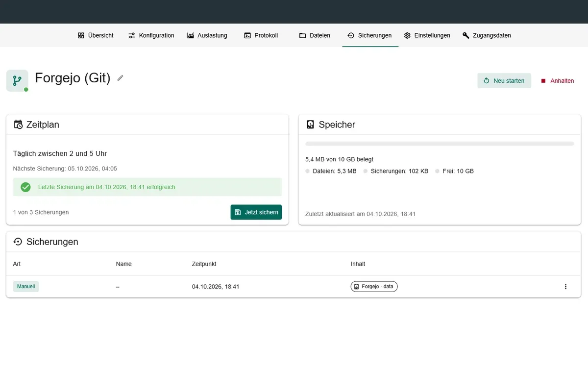Stop the app with Anhalten

[557, 81]
